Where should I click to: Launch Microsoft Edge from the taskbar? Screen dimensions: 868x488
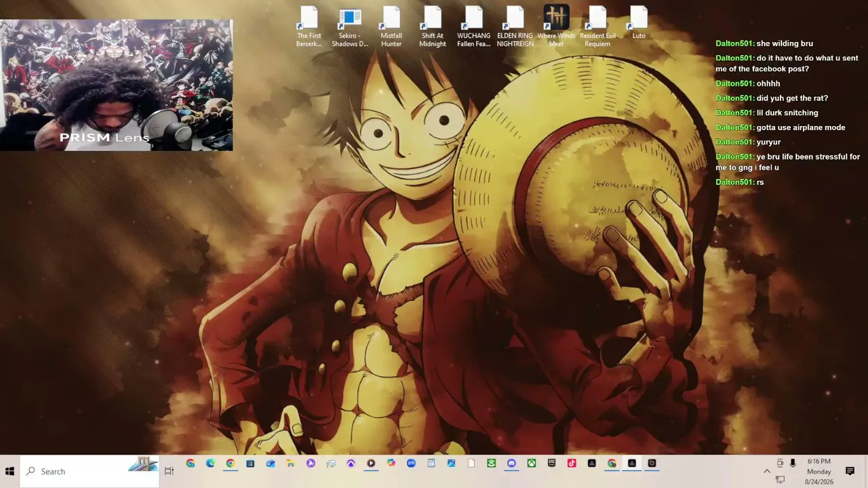pos(210,464)
